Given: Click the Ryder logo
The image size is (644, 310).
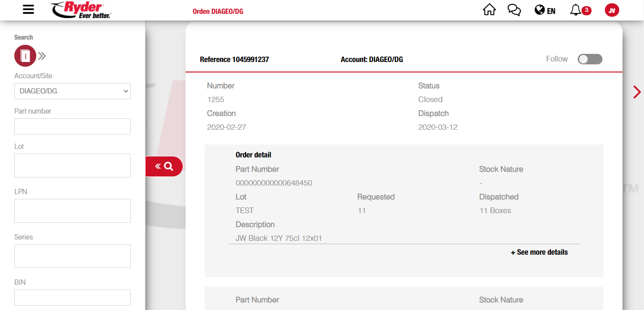Looking at the screenshot, I should click(81, 10).
